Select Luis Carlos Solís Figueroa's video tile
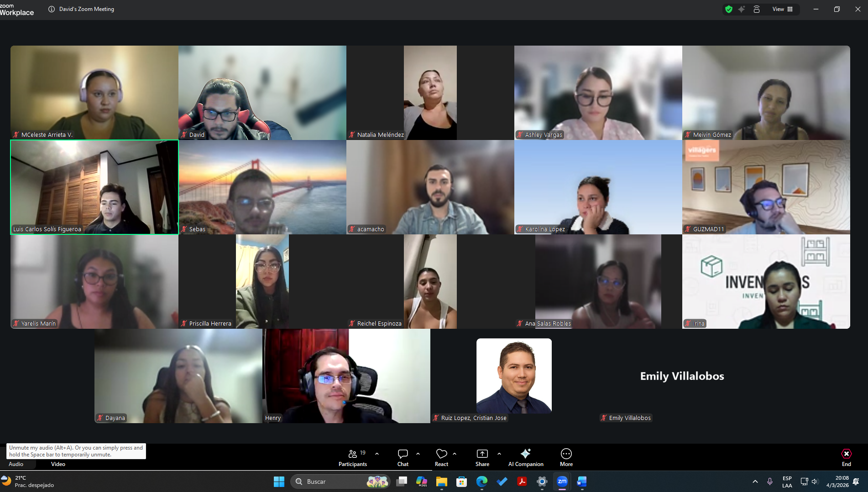The image size is (868, 492). [x=94, y=187]
